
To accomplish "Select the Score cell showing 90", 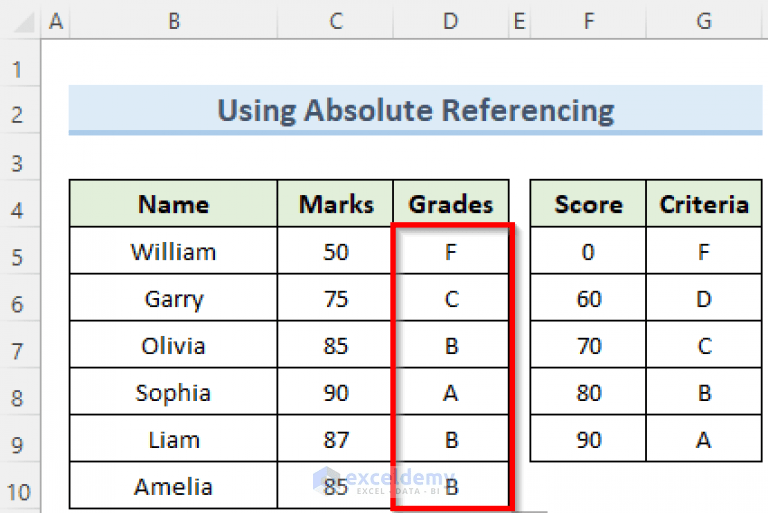I will point(588,439).
